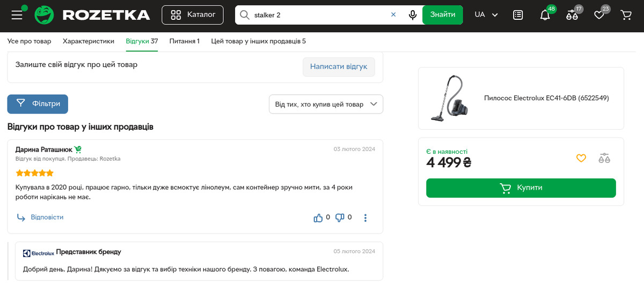Switch to Питання 1 tab

pyautogui.click(x=185, y=41)
